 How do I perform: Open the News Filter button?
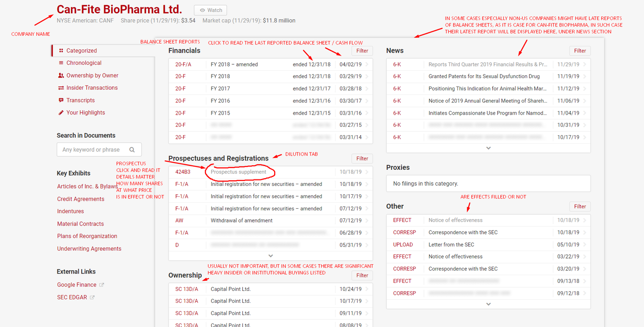click(x=580, y=51)
